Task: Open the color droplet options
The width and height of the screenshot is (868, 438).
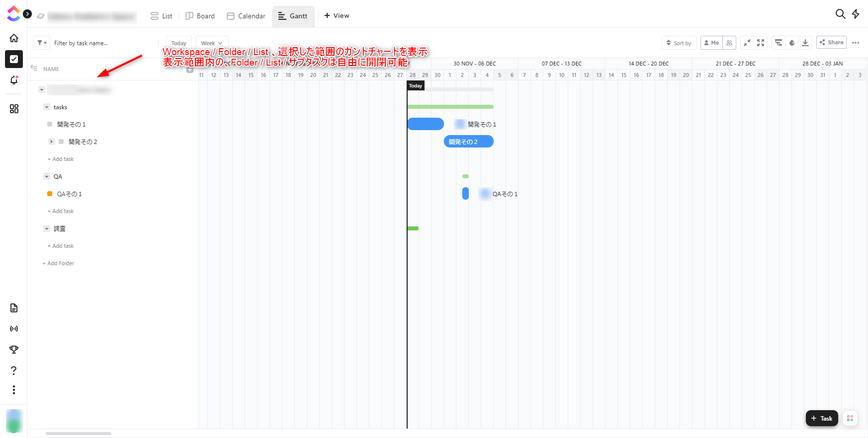Action: [792, 43]
